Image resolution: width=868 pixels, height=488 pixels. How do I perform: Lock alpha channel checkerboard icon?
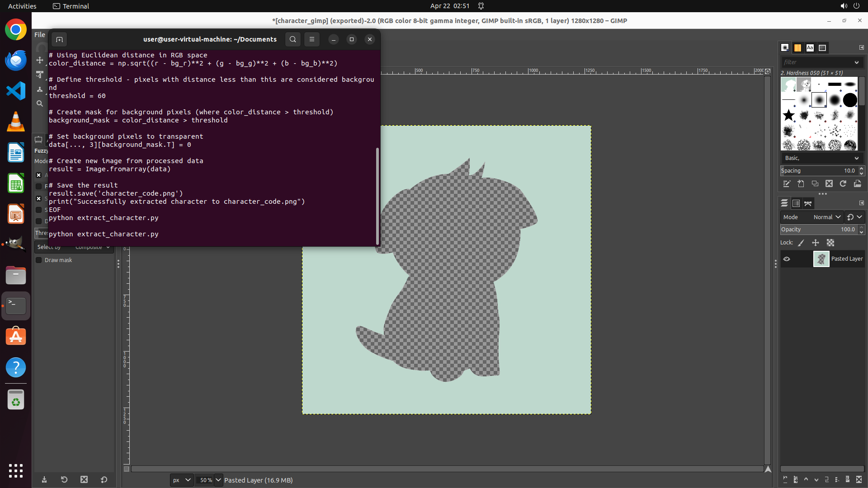point(830,243)
